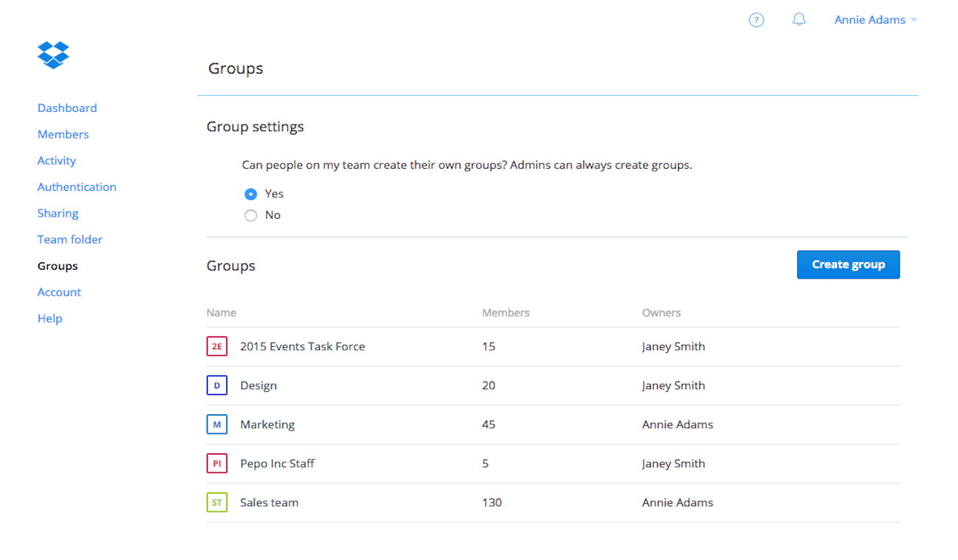Click member count 5 for Pepo Inc Staff
This screenshot has height=560, width=958.
(x=485, y=463)
